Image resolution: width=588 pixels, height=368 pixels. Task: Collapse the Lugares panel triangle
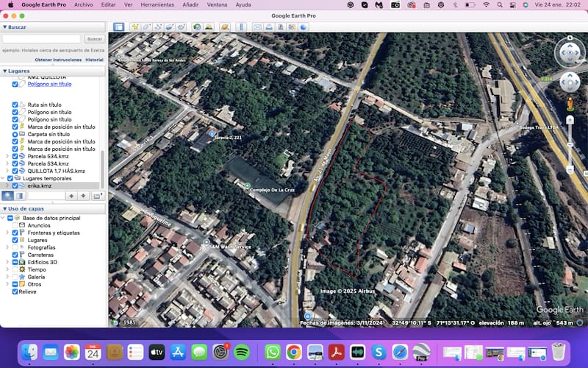tap(5, 71)
